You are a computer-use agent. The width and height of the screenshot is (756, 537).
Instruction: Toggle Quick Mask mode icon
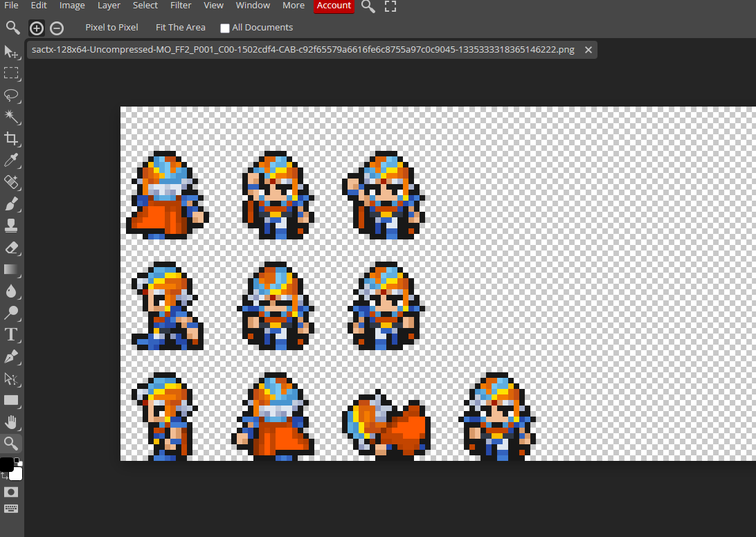pyautogui.click(x=11, y=492)
